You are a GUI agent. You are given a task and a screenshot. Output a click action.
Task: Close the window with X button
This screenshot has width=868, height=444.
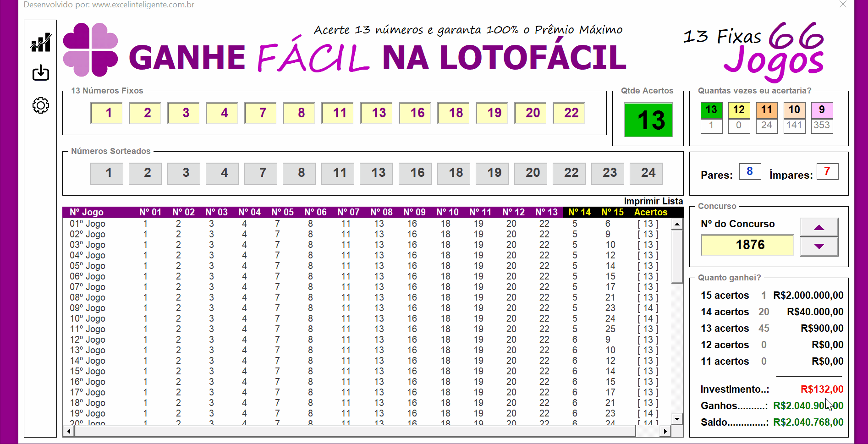pos(843,4)
